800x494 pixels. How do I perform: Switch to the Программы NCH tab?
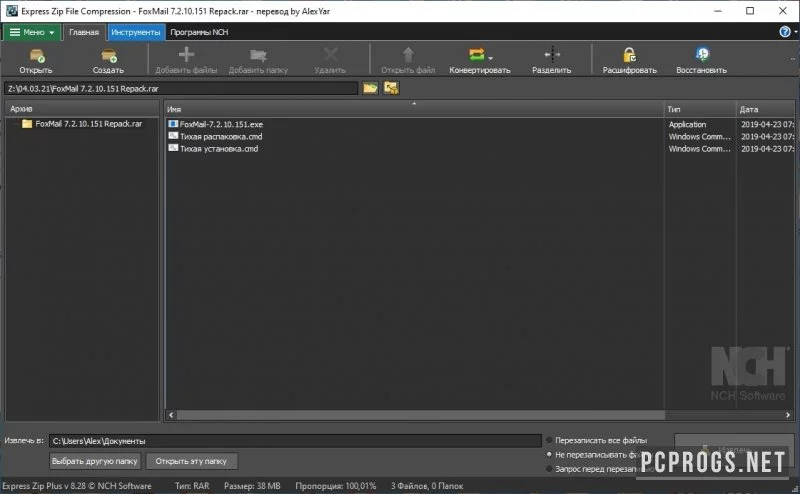point(199,32)
